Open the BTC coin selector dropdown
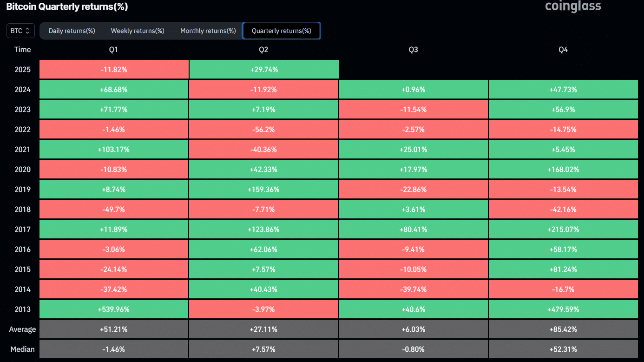Image resolution: width=644 pixels, height=362 pixels. point(20,31)
